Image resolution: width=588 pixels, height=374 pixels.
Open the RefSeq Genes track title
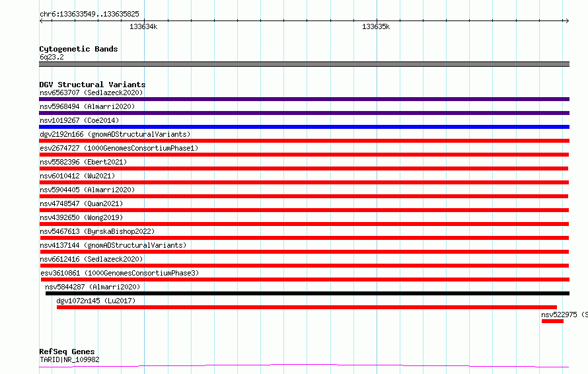coord(67,352)
